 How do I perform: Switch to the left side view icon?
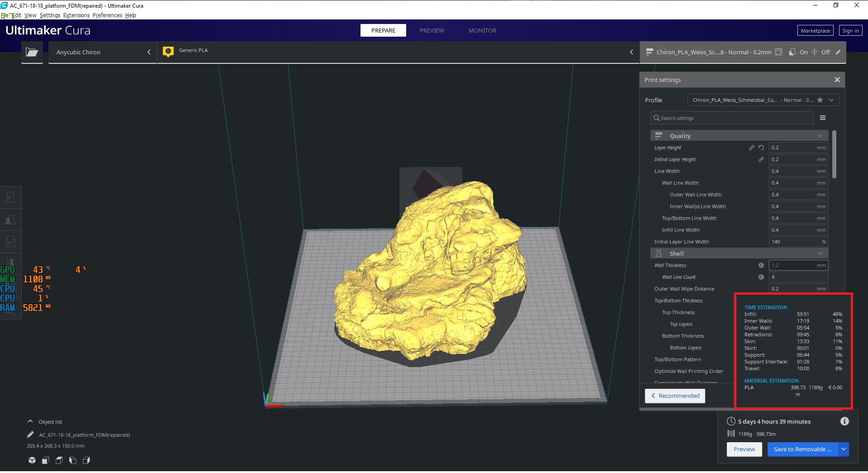pos(72,460)
